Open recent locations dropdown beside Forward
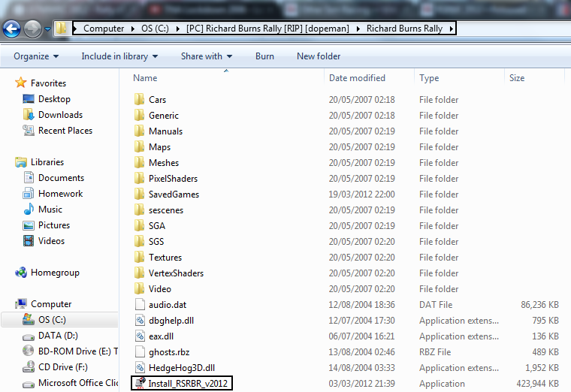 (x=47, y=29)
